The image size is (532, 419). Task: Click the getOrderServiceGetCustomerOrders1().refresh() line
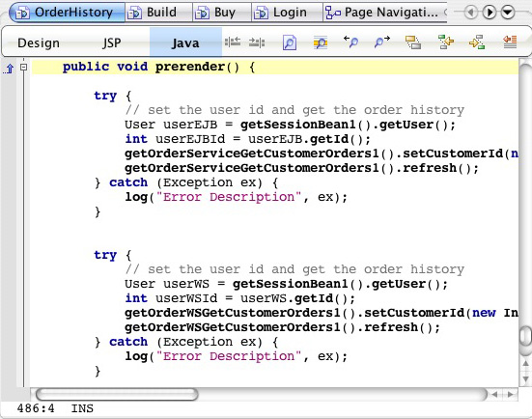pos(301,168)
